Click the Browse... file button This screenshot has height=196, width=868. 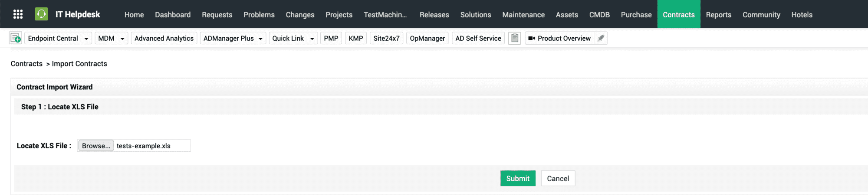[96, 146]
